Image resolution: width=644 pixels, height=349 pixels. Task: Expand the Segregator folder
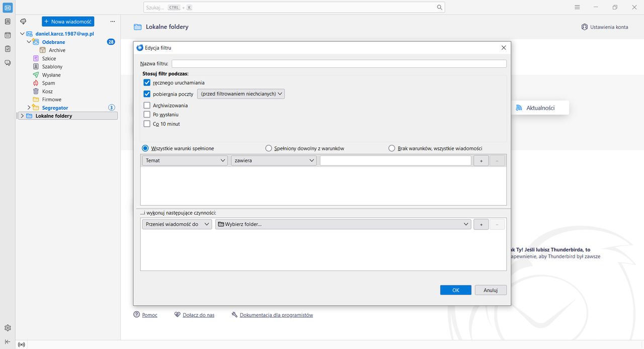[x=29, y=108]
